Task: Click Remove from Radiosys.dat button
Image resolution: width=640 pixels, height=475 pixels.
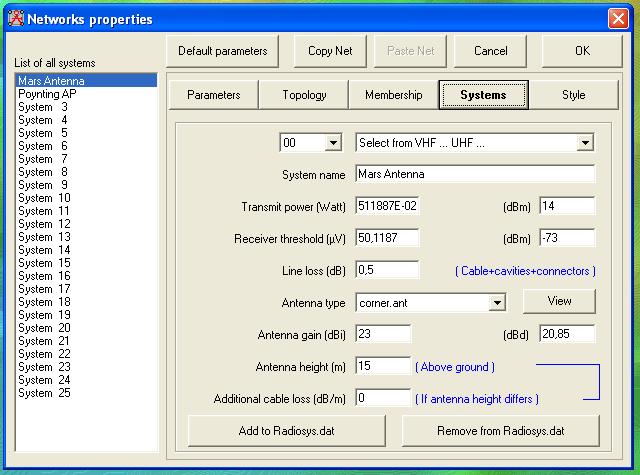Action: coord(501,431)
